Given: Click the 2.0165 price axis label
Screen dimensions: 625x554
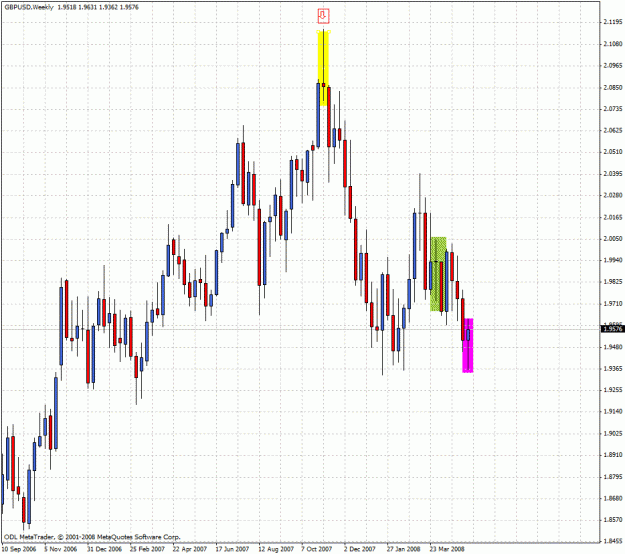Looking at the screenshot, I should click(613, 217).
